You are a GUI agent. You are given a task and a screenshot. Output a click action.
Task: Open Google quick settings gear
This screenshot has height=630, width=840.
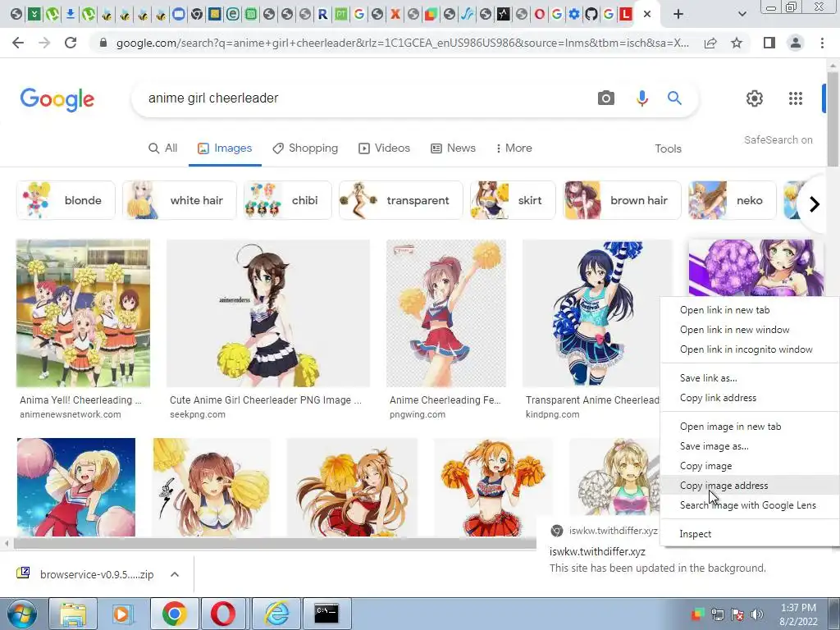click(755, 98)
